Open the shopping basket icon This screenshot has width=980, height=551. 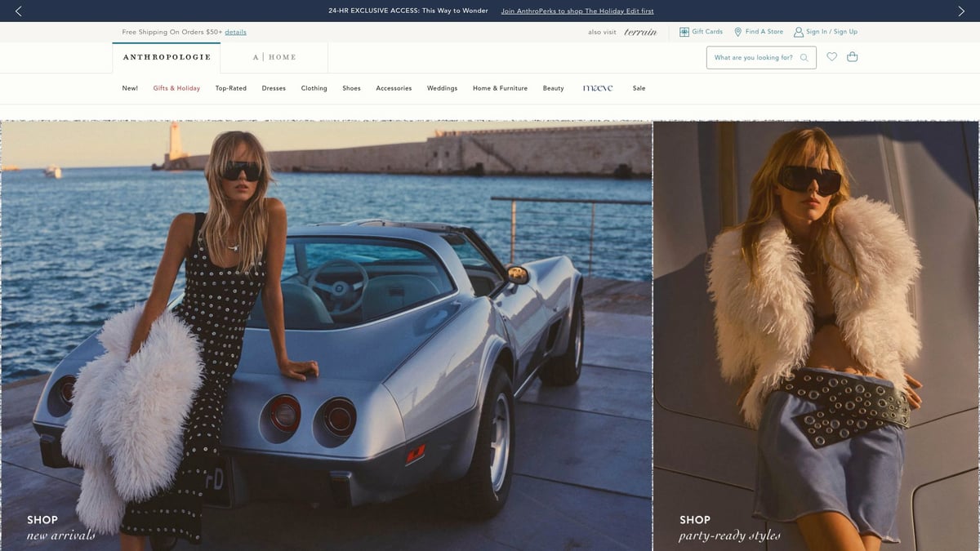click(853, 57)
